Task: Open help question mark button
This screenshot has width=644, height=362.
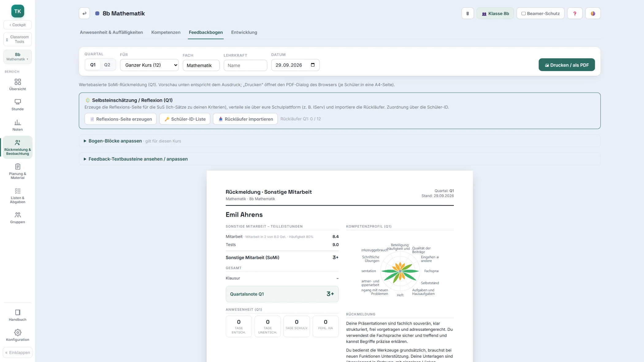Action: [575, 13]
